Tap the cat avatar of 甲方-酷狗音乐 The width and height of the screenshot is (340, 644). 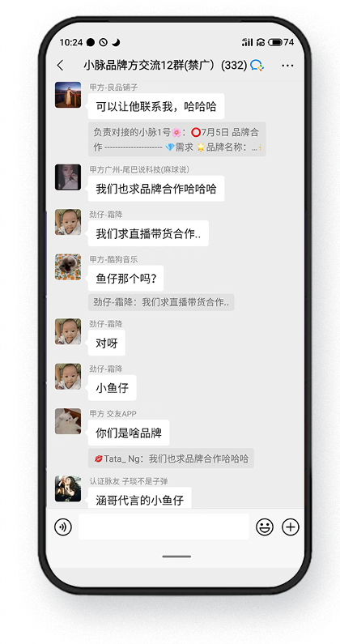click(68, 267)
